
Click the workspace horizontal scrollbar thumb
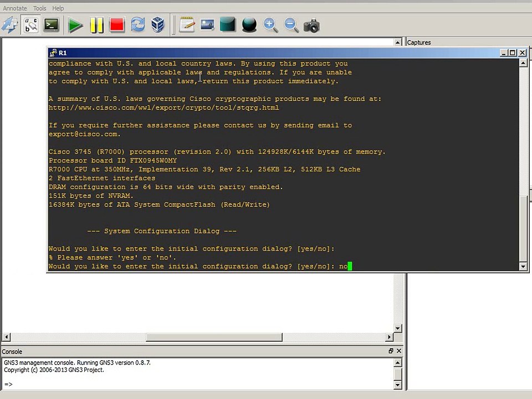(x=214, y=337)
